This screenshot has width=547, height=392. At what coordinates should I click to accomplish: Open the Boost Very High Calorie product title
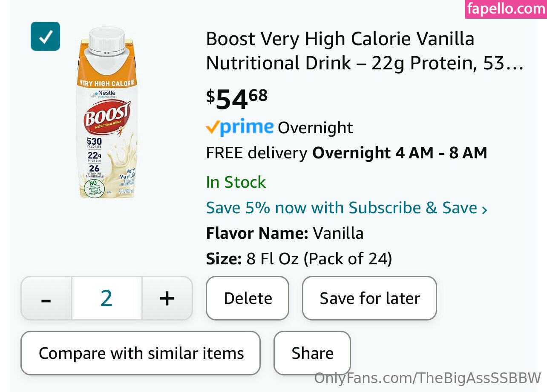tap(364, 51)
